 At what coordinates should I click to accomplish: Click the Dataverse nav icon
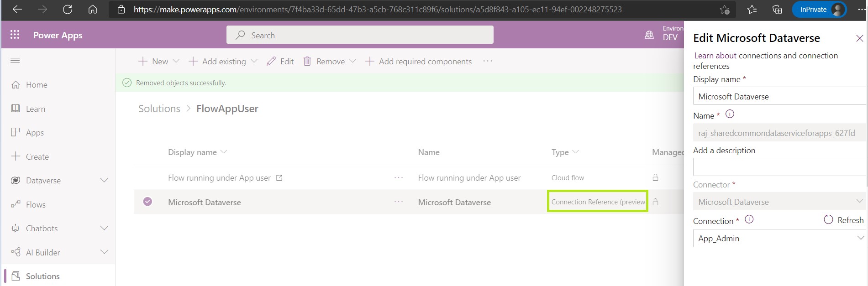click(16, 181)
